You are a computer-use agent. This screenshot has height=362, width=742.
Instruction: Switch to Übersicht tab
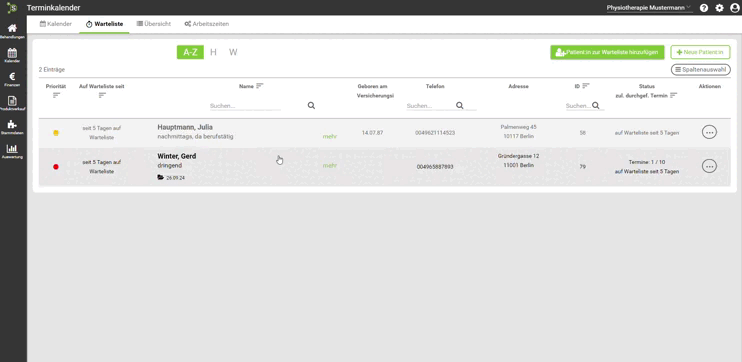click(154, 24)
